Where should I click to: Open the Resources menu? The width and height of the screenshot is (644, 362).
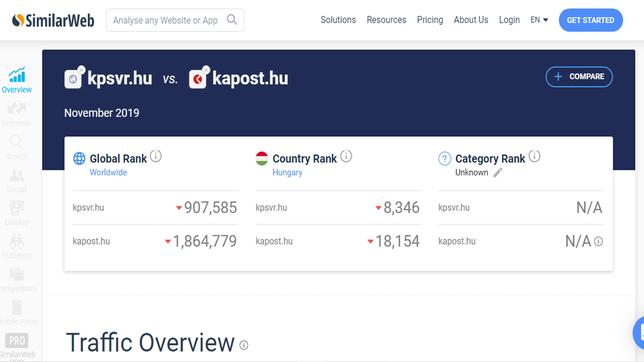click(387, 20)
